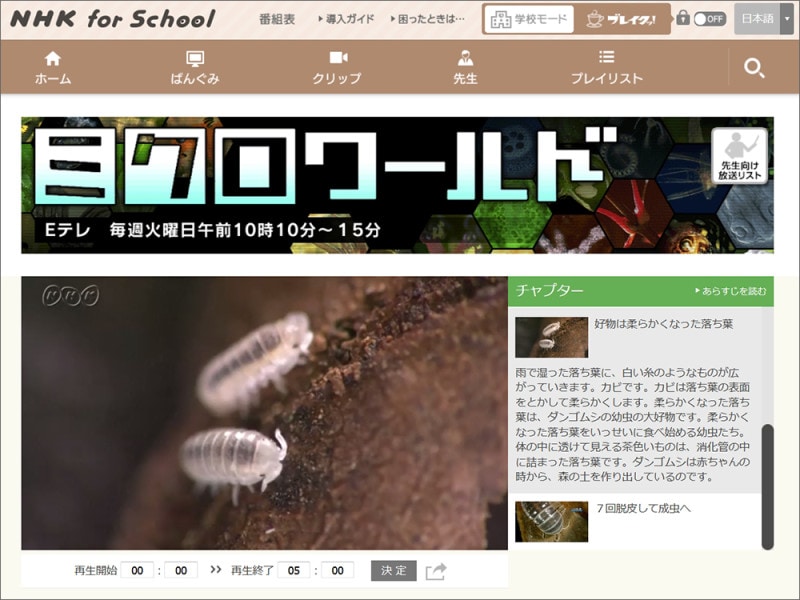Open クリップ clips section
This screenshot has height=600, width=800.
(x=337, y=67)
